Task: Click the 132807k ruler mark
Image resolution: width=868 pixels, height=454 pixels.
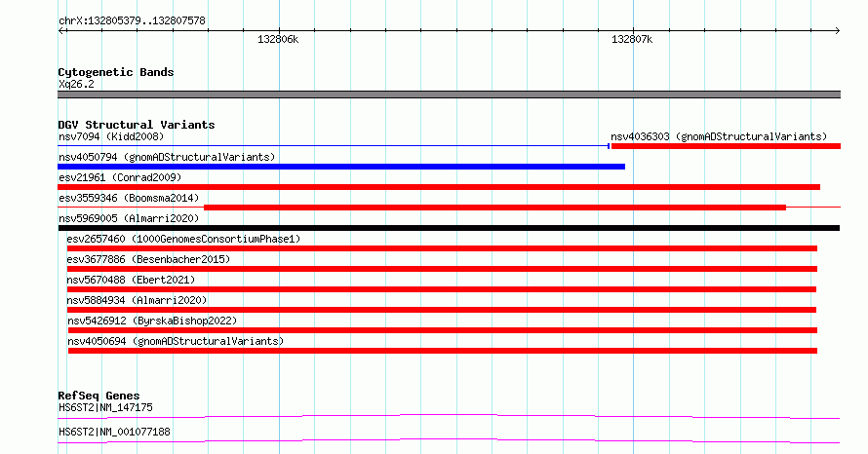Action: [x=632, y=39]
